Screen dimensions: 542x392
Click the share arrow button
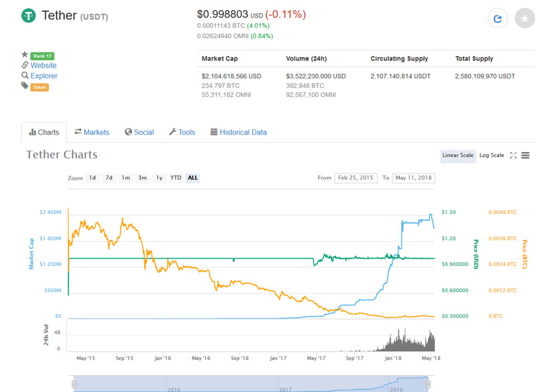click(x=498, y=19)
